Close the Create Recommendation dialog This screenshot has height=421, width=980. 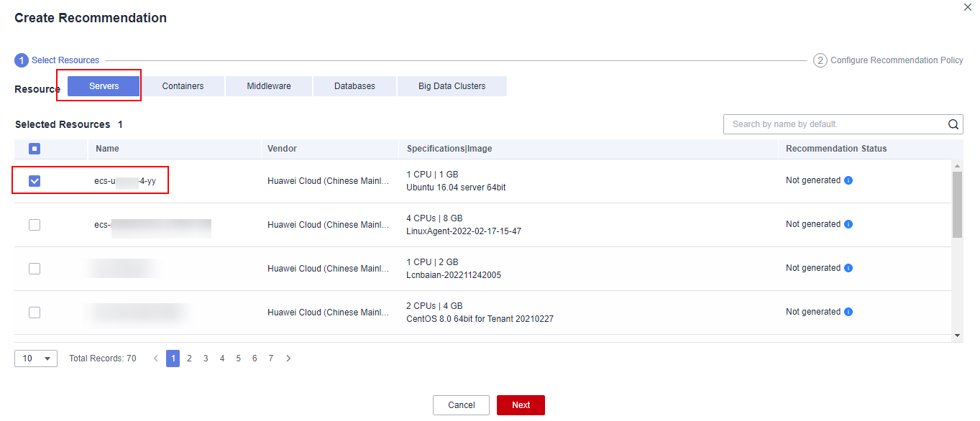pyautogui.click(x=967, y=6)
